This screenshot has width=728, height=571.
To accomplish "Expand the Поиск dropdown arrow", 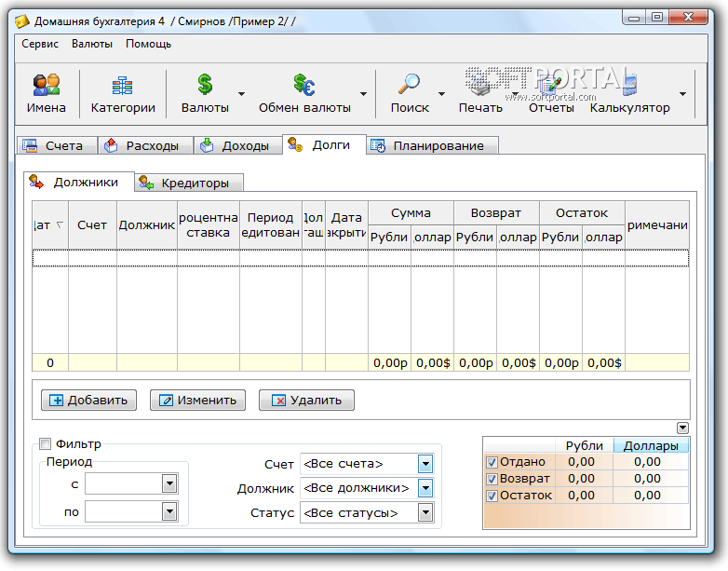I will pos(441,94).
